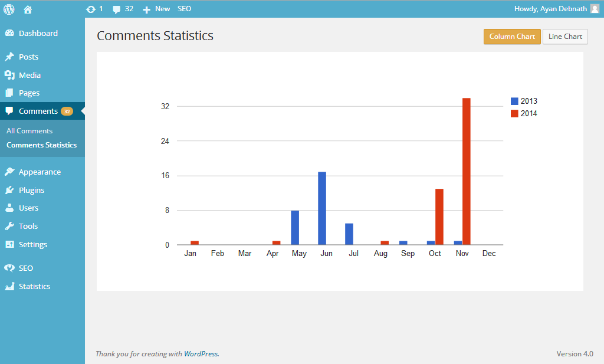The height and width of the screenshot is (364, 604).
Task: Open the Media icon in sidebar
Action: tap(9, 75)
